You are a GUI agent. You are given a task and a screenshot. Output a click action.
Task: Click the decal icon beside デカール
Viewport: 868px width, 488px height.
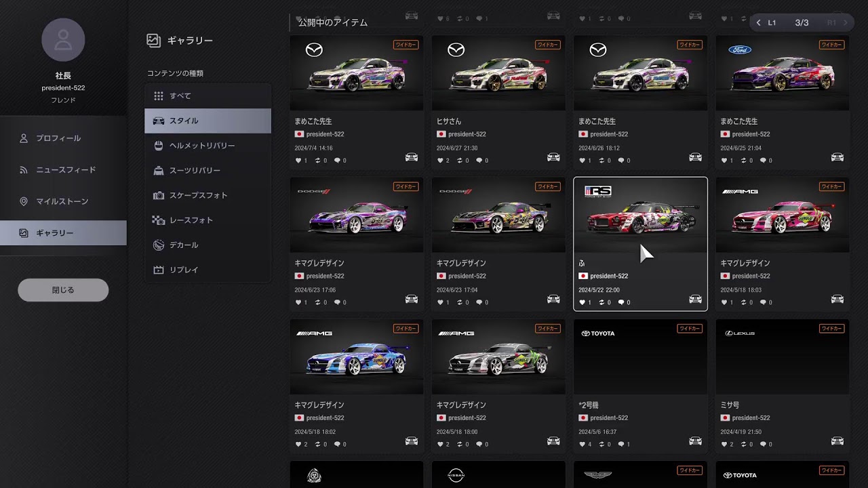pos(159,245)
